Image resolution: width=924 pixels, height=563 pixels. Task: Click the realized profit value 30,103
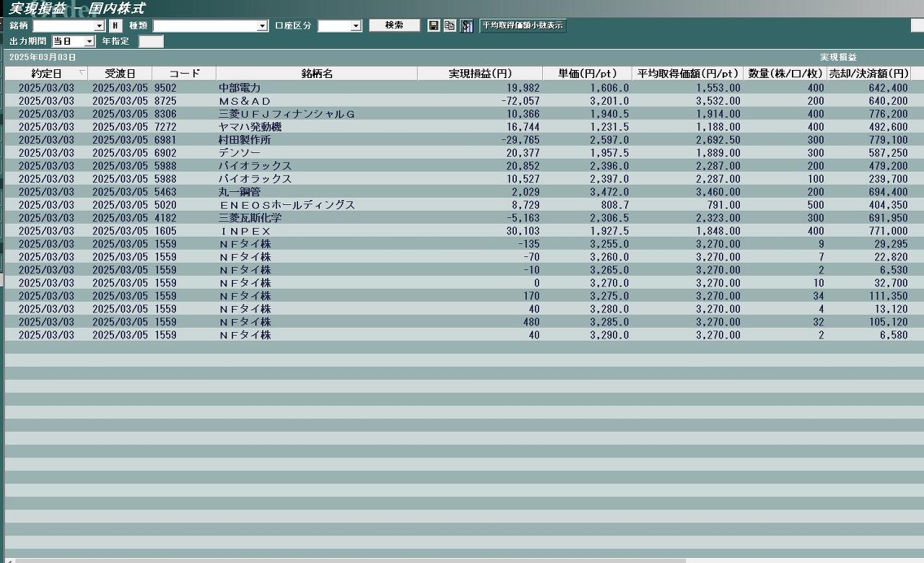click(523, 231)
